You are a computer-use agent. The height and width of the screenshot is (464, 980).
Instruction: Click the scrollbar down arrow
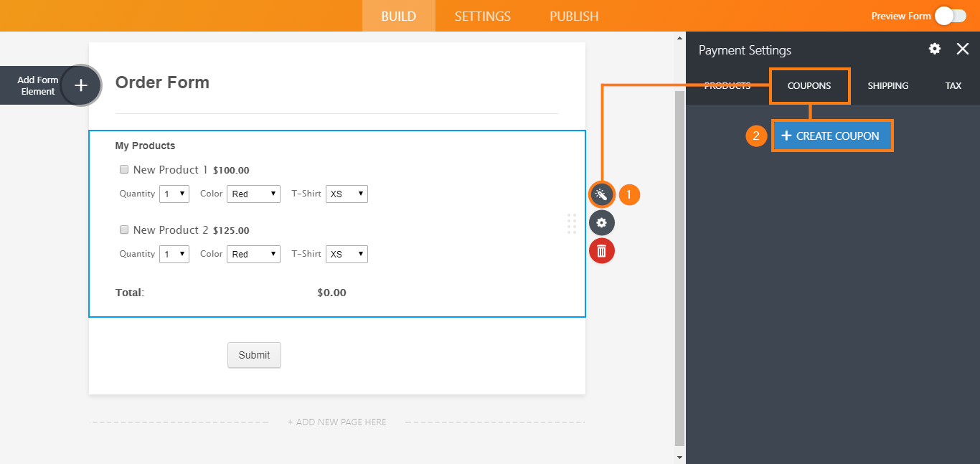pos(680,457)
